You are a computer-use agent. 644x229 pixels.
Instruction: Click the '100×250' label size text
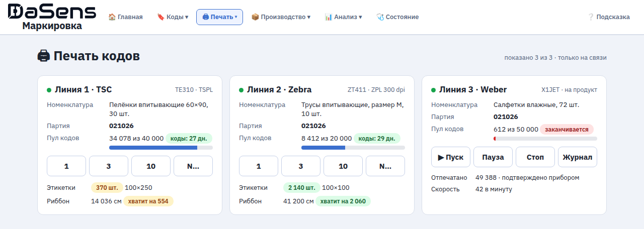(x=138, y=188)
